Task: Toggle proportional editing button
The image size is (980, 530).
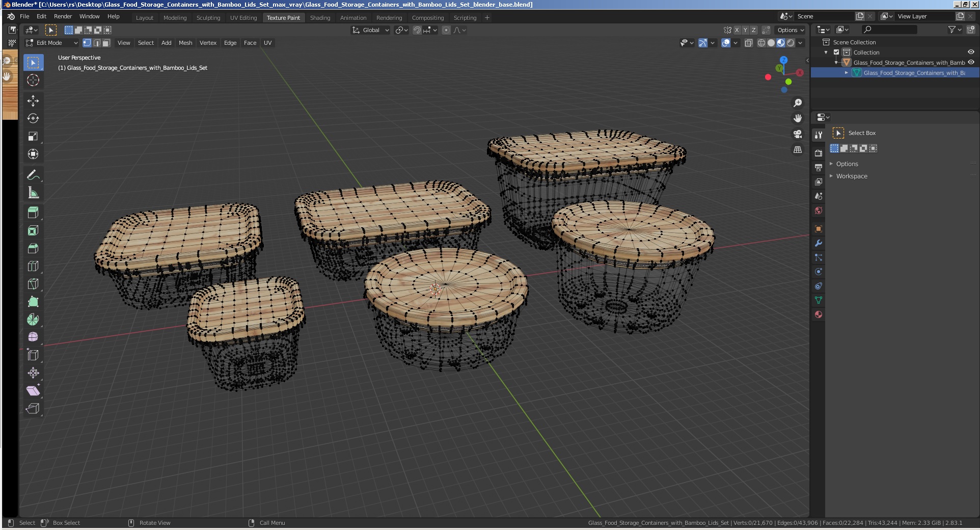Action: point(446,30)
